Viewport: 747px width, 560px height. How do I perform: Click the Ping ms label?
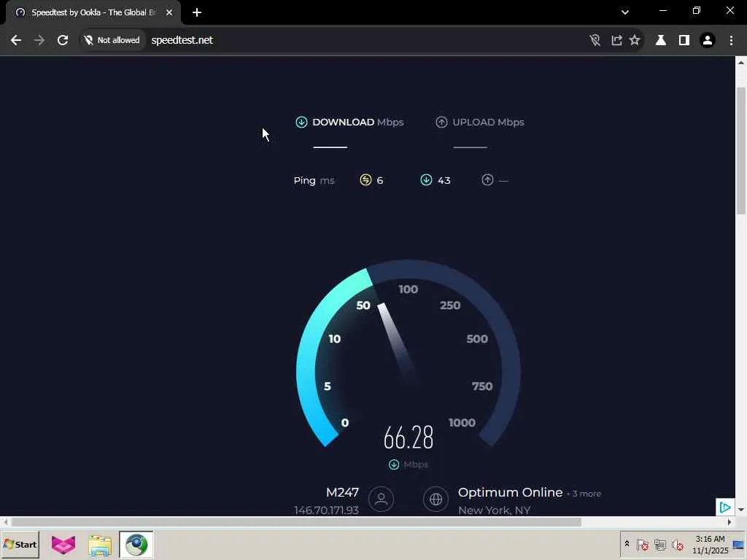(x=314, y=181)
